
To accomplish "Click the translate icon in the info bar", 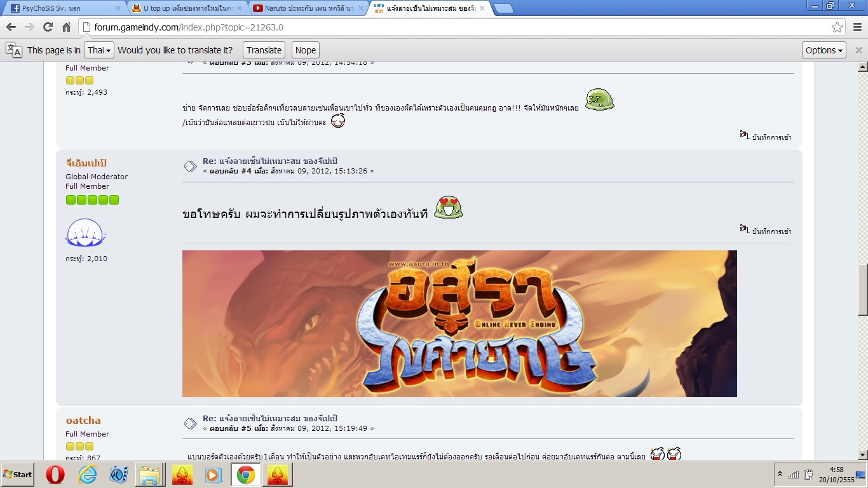I will 13,50.
